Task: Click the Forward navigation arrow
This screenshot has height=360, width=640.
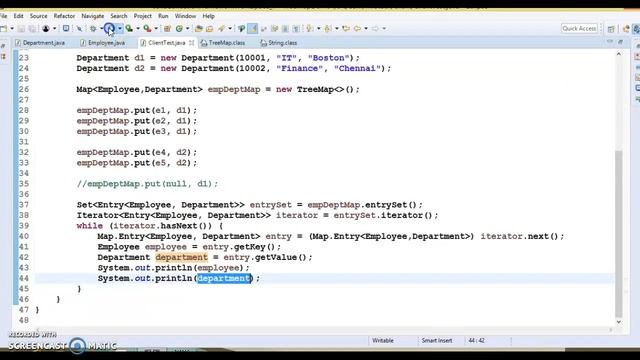Action: pos(375,29)
